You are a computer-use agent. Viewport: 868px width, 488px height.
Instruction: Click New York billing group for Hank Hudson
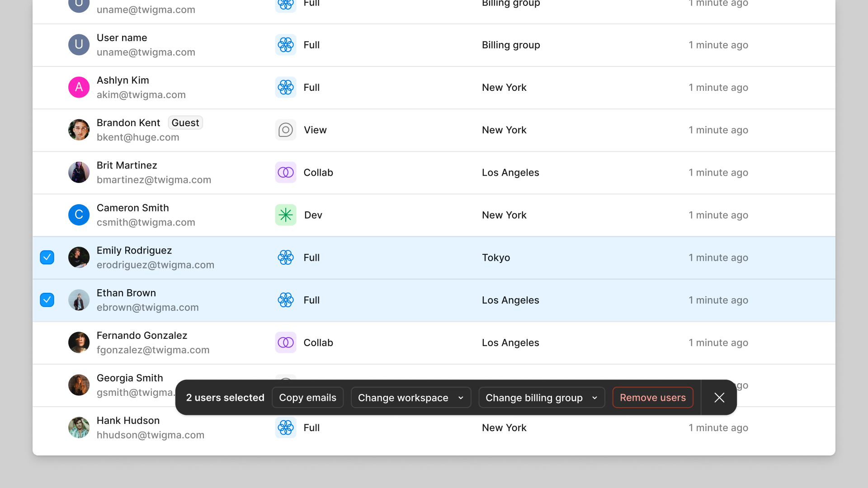click(x=504, y=427)
